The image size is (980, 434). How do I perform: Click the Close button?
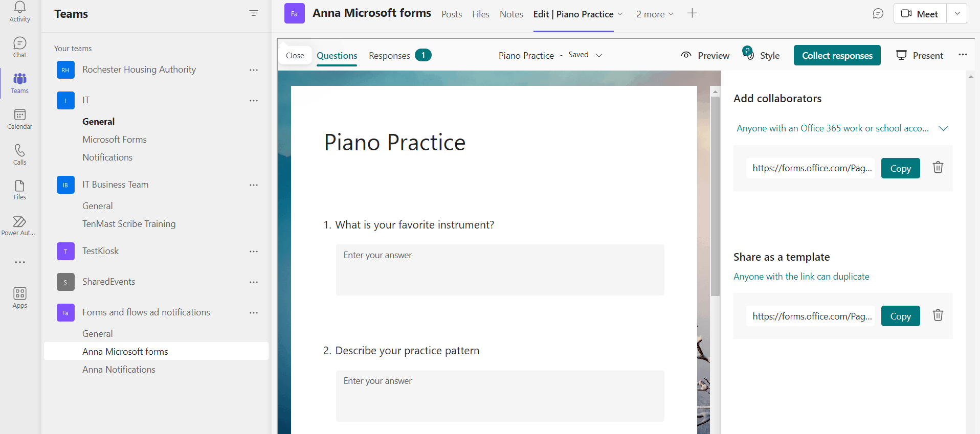pyautogui.click(x=295, y=55)
